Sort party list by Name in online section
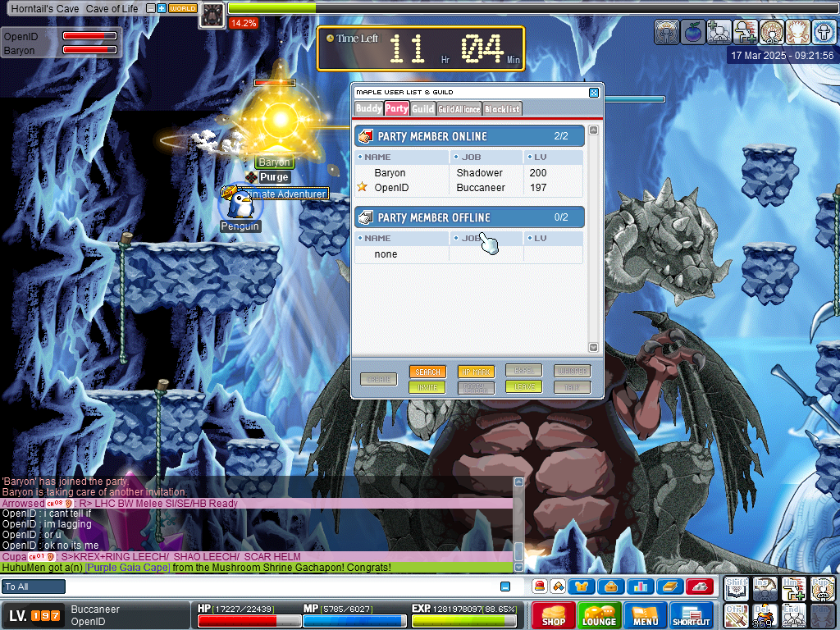840x630 pixels. [402, 157]
